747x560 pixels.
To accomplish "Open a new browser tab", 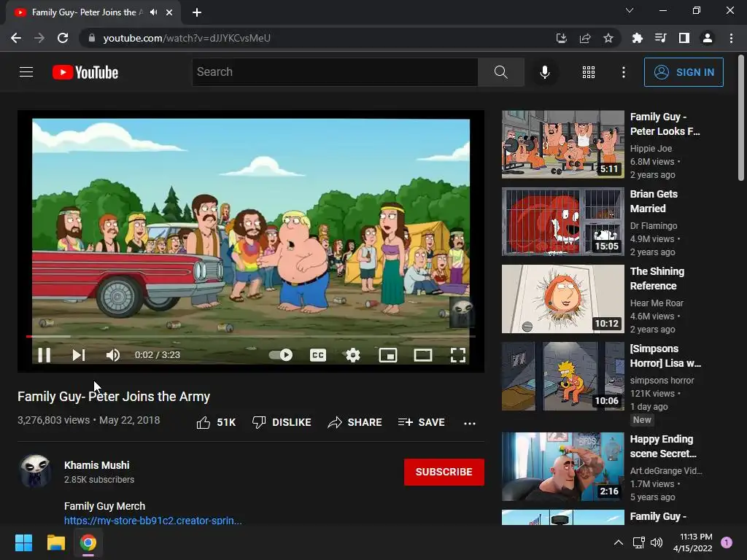I will (x=197, y=12).
